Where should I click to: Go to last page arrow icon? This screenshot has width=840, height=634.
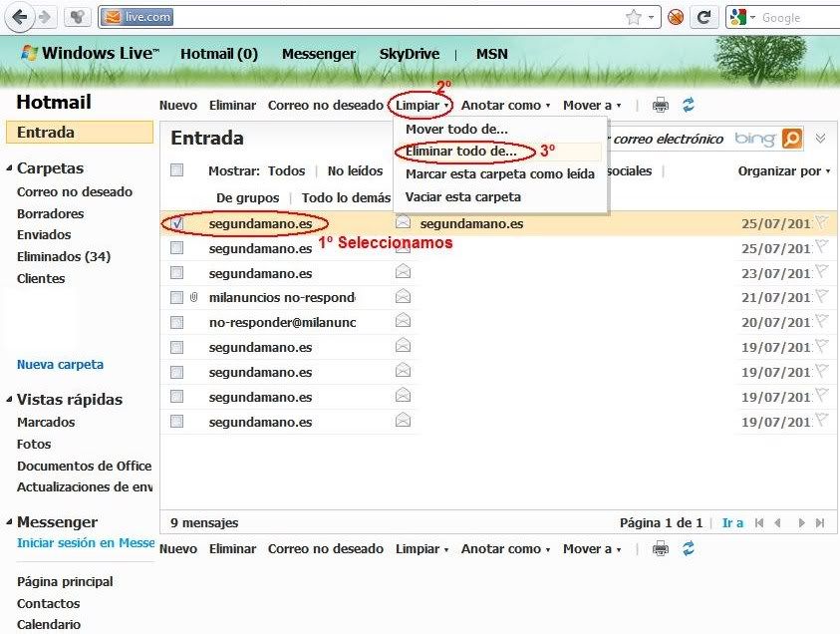[x=820, y=522]
